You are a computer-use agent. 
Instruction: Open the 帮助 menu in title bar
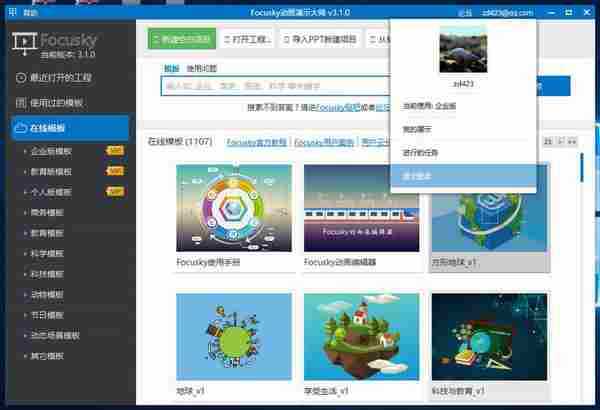[x=30, y=12]
